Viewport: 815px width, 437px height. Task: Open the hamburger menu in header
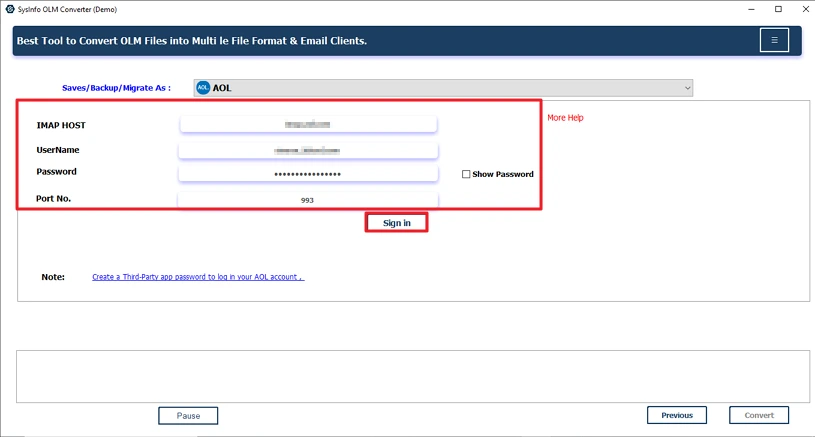(x=774, y=40)
